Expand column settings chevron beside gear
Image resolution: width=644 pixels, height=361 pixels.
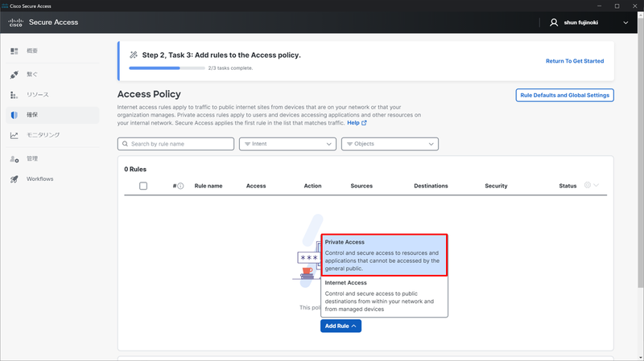(x=596, y=185)
